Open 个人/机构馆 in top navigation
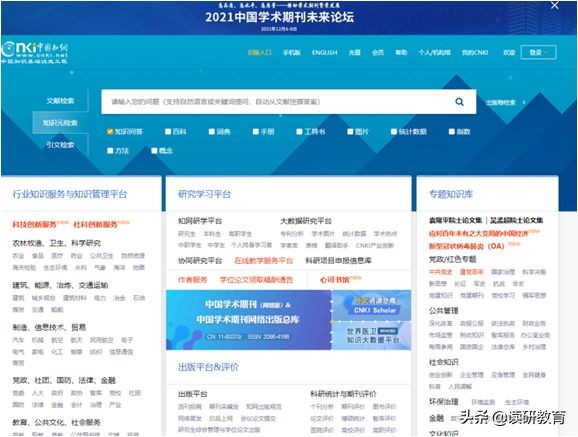The height and width of the screenshot is (437, 578). tap(434, 52)
